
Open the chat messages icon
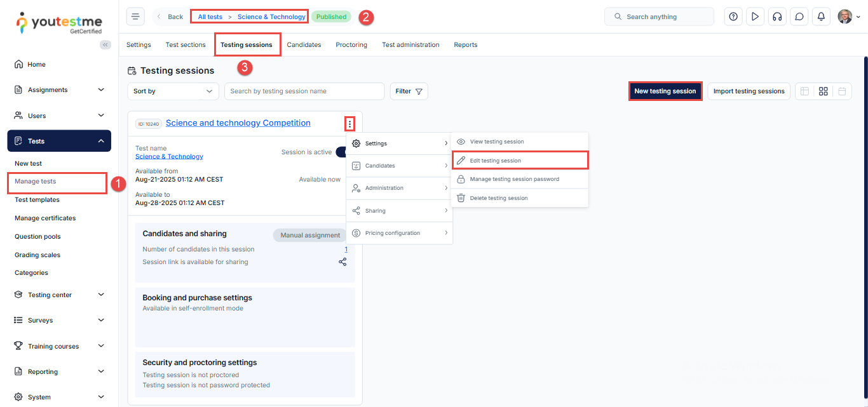[799, 17]
